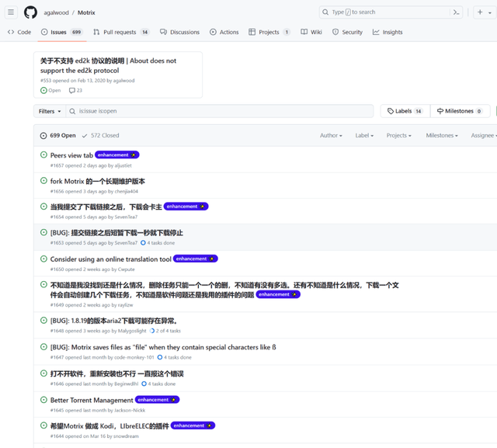Open the Motrix repository link
The image size is (497, 448).
(x=86, y=12)
